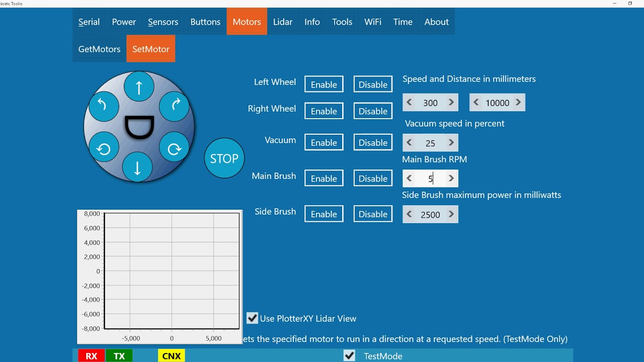Drive robot backward with down arrow
The image size is (644, 362).
click(137, 167)
